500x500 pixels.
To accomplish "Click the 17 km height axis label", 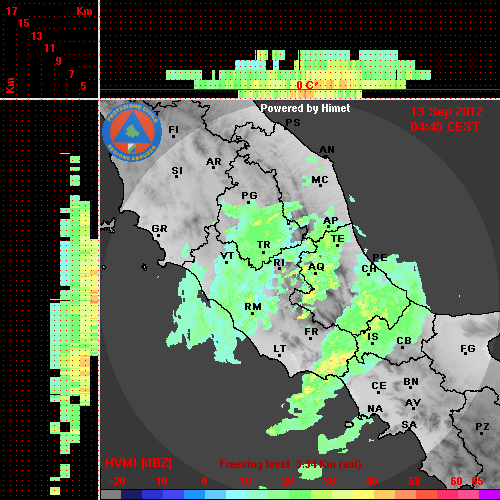I will [11, 11].
